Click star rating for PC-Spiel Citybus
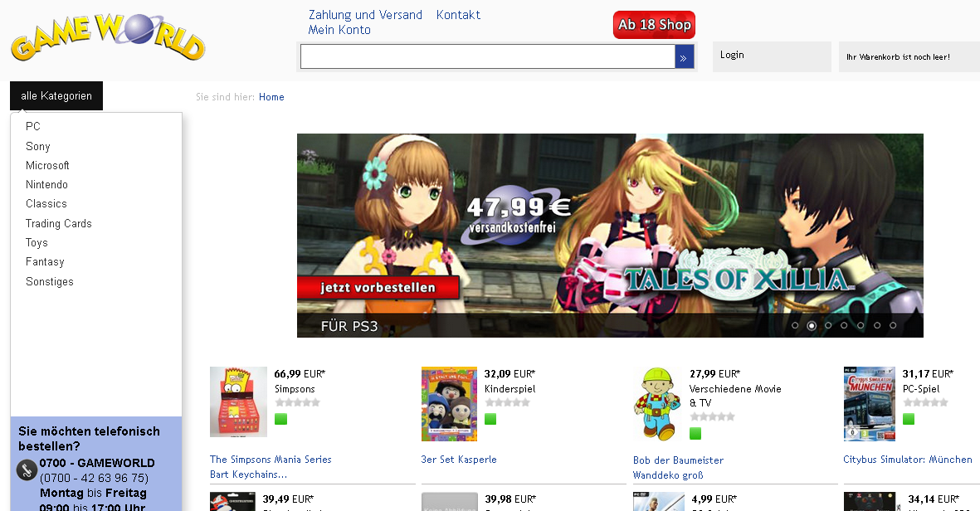980x511 pixels. pos(925,402)
